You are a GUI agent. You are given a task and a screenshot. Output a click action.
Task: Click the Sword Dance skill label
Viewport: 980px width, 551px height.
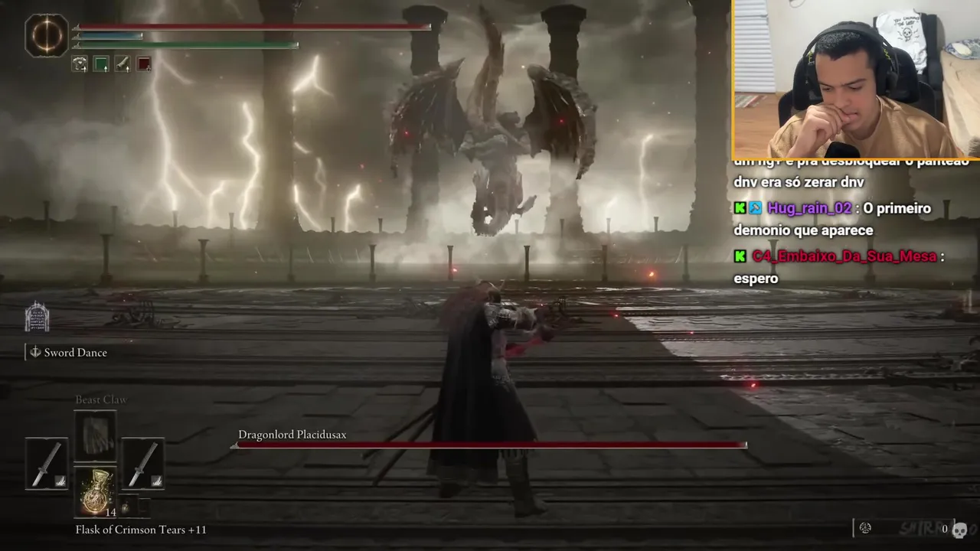click(x=76, y=353)
